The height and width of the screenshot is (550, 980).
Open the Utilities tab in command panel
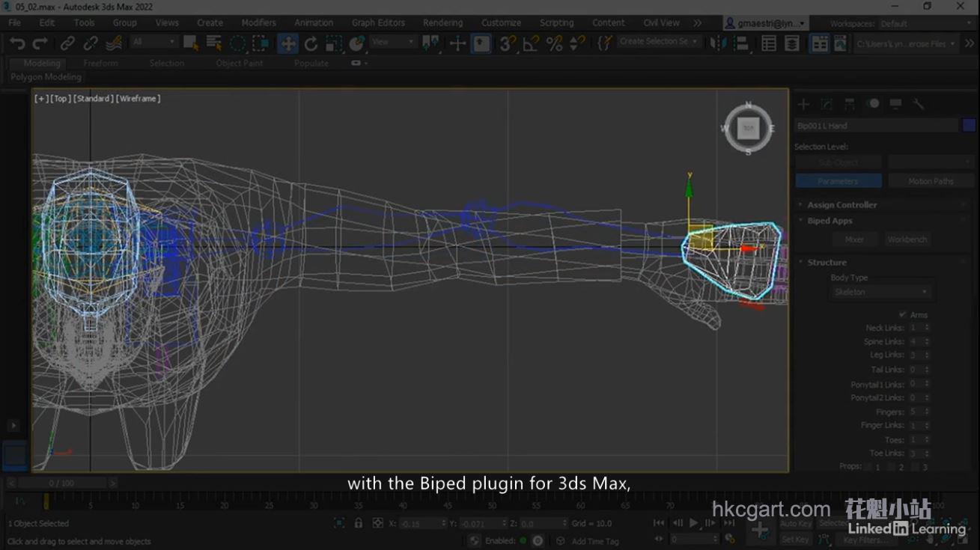pos(919,104)
